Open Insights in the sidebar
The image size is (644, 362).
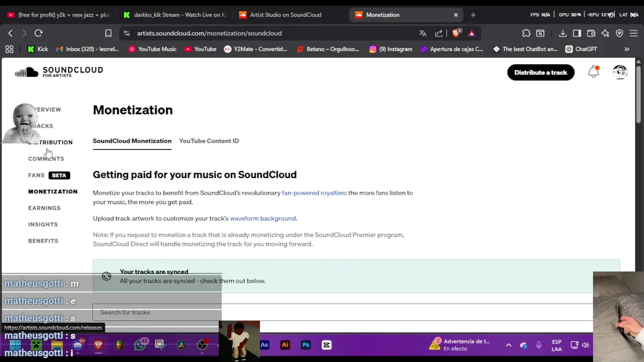click(x=43, y=224)
